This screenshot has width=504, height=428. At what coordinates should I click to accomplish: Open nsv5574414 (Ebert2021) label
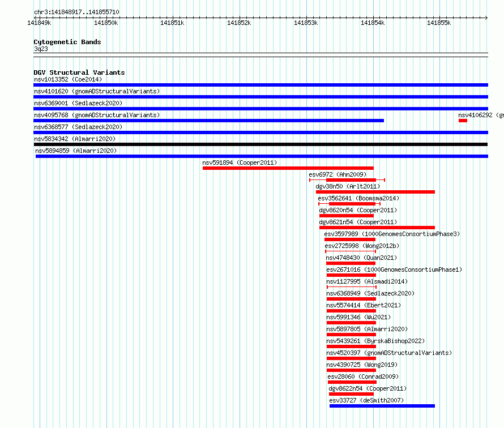(x=364, y=305)
